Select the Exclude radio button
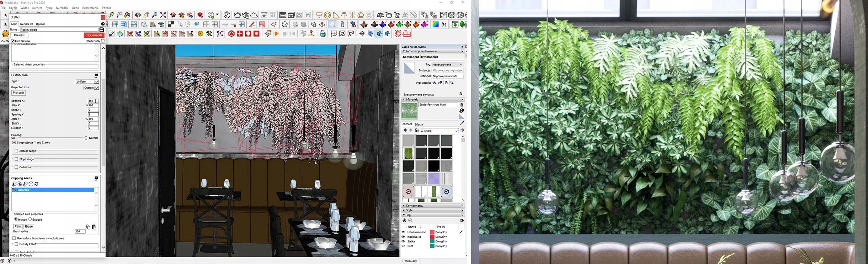This screenshot has height=264, width=868. point(30,219)
